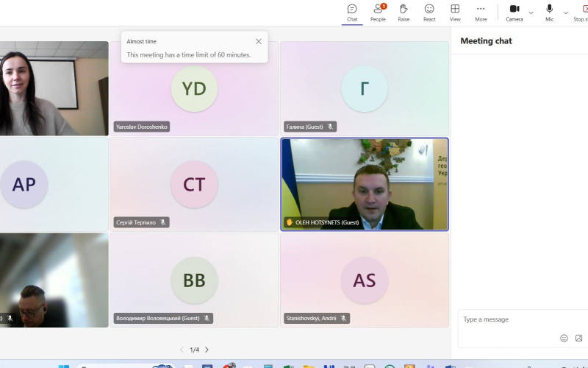Image resolution: width=588 pixels, height=368 pixels.
Task: Open the View layout options
Action: click(x=455, y=12)
